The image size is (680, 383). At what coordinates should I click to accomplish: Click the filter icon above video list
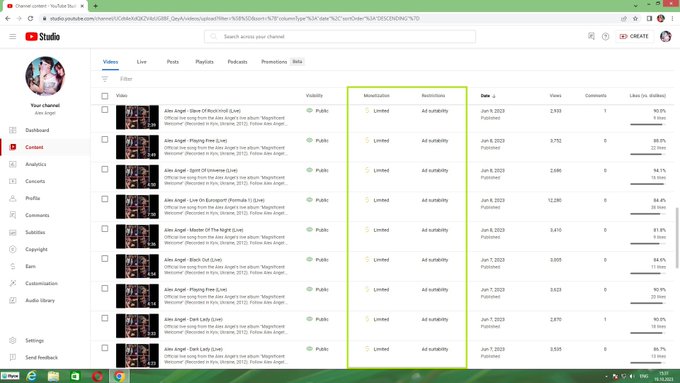(x=105, y=79)
